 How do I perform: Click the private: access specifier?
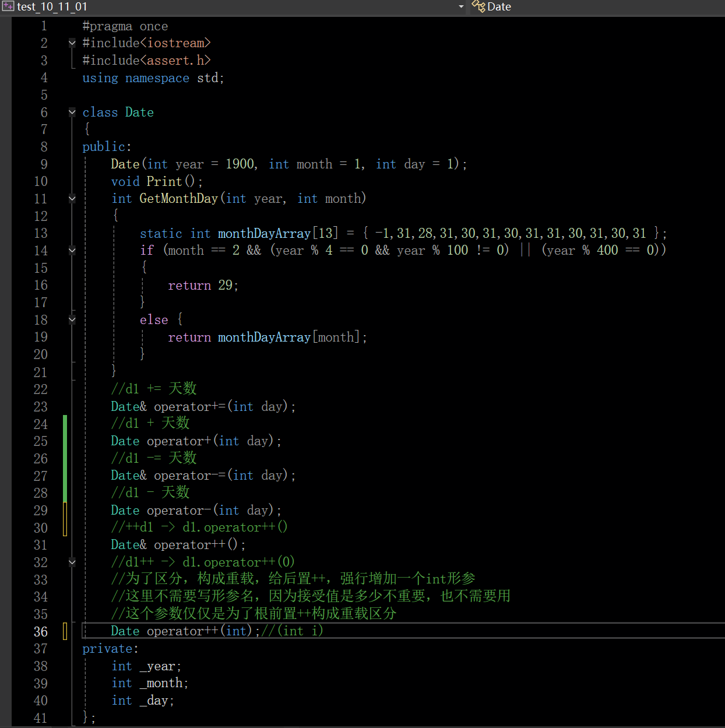point(110,648)
